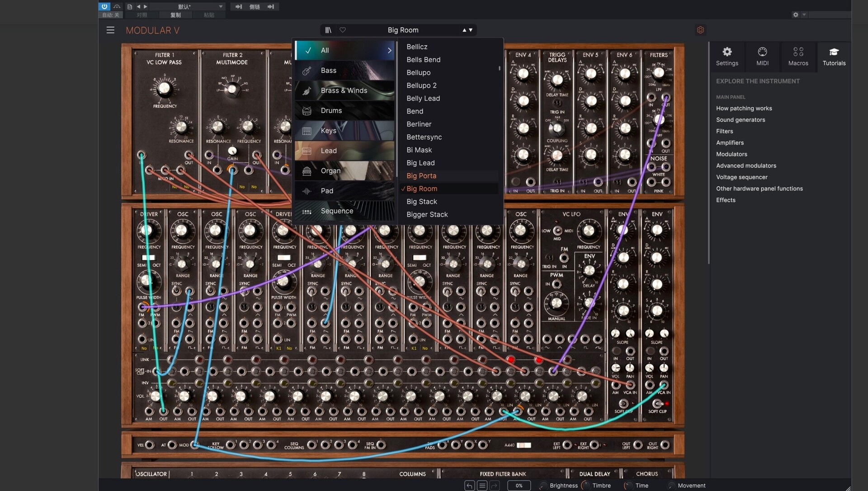Click the left sidechain input arrow icon
868x491 pixels.
[x=239, y=6]
